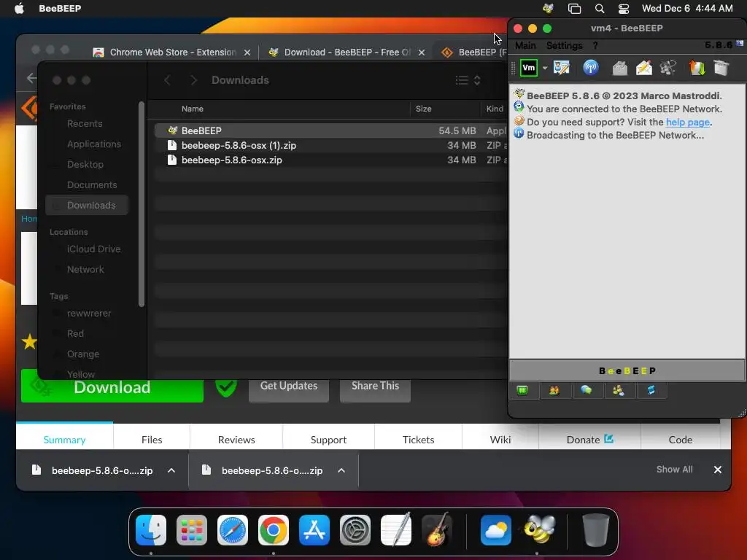747x560 pixels.
Task: Click the blue broadcast antenna icon in BeeBEEP toolbar
Action: point(590,68)
